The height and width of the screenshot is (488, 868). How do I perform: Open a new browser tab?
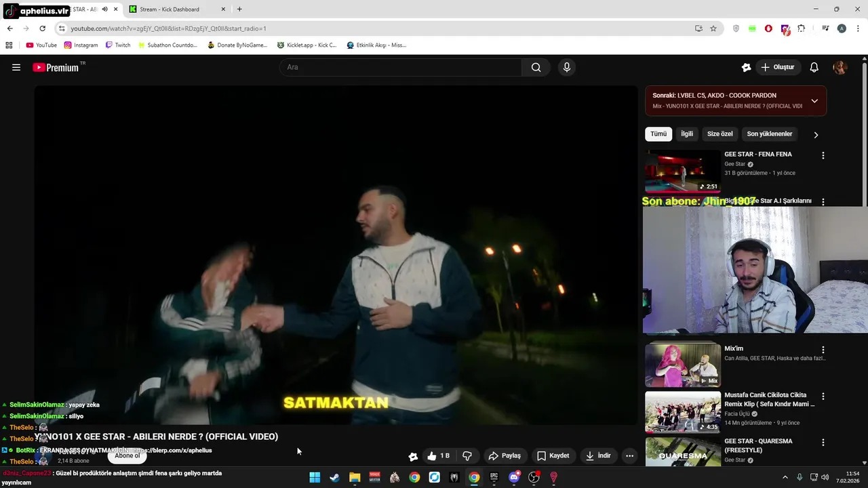pyautogui.click(x=239, y=9)
